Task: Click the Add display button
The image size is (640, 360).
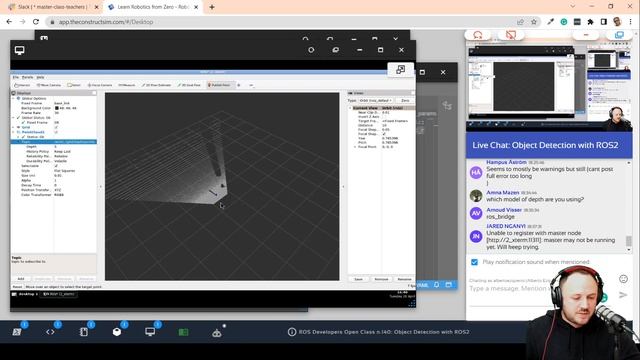Action: coord(21,279)
